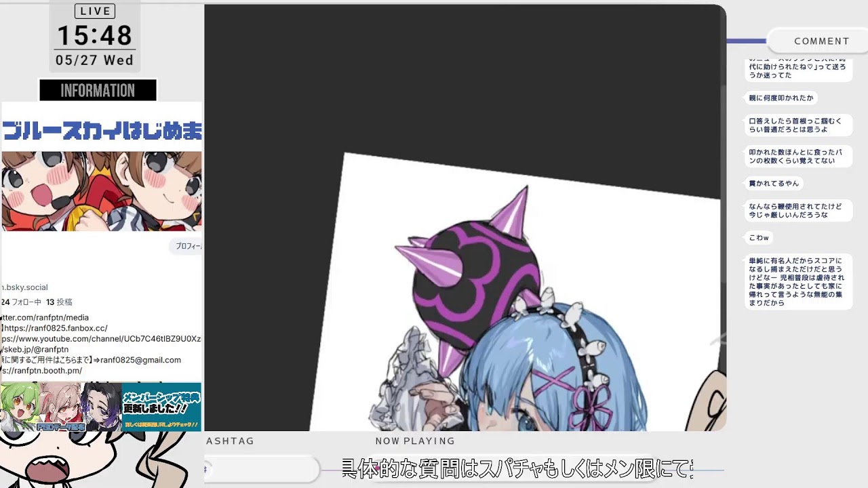This screenshot has width=868, height=488.
Task: Click the subtitle mentioning スパチャ and メン限
Action: point(517,468)
